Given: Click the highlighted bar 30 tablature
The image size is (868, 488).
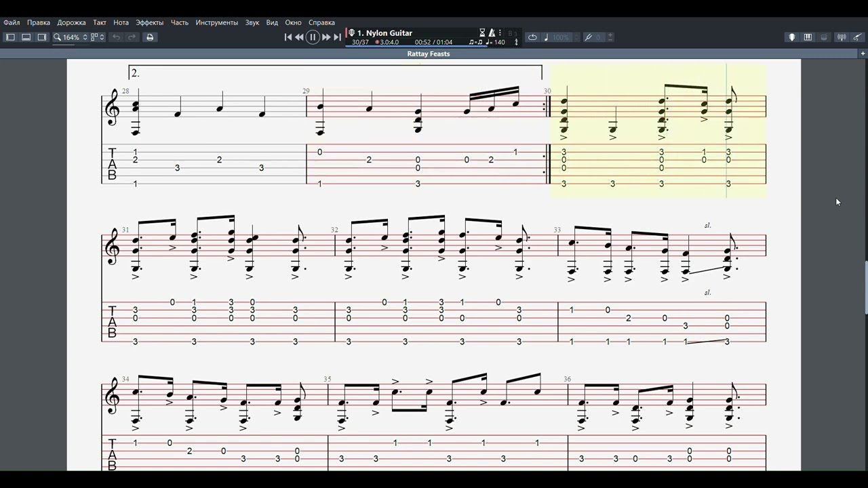Looking at the screenshot, I should pos(658,164).
